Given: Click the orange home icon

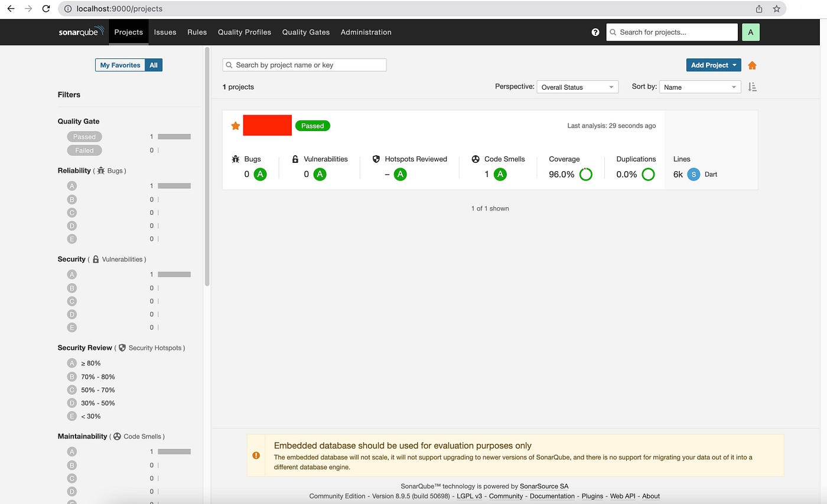Looking at the screenshot, I should pyautogui.click(x=752, y=66).
